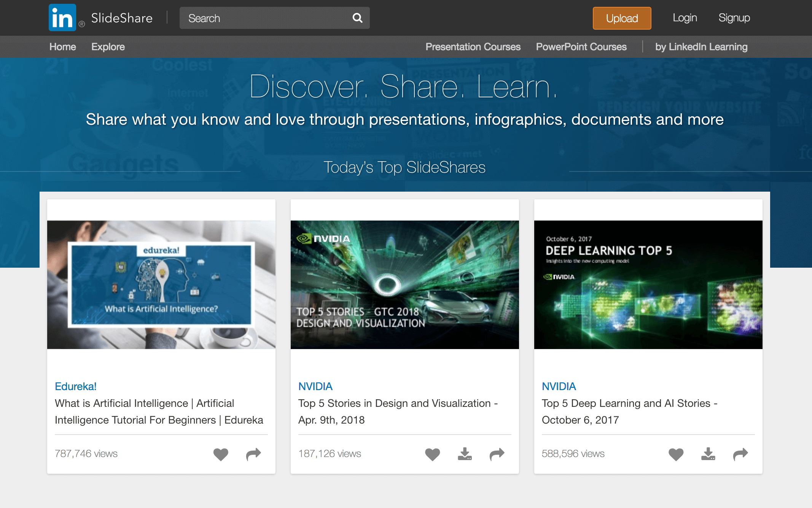The width and height of the screenshot is (812, 508).
Task: Open the What is Artificial Intelligence thumbnail
Action: [161, 285]
